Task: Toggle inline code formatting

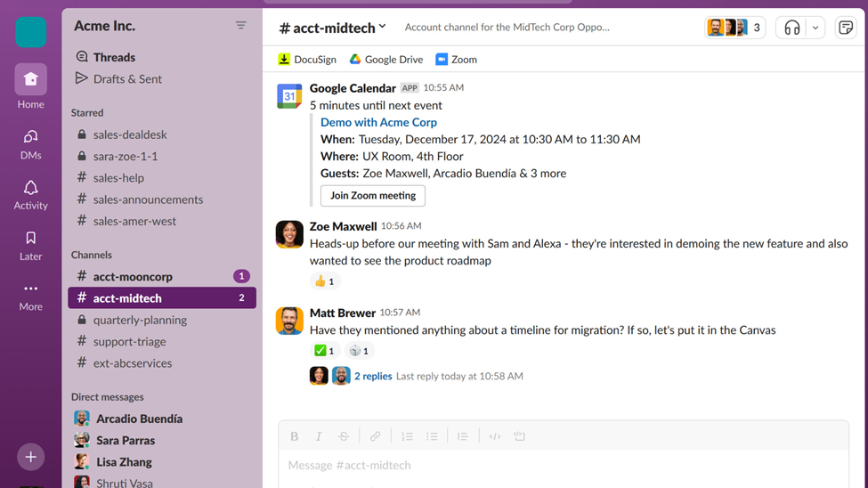Action: pos(495,436)
